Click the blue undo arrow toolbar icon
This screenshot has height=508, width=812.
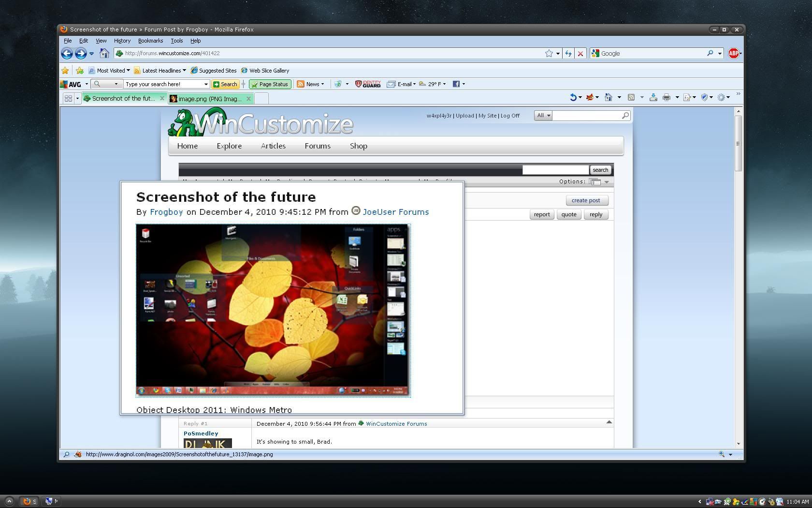coord(573,98)
